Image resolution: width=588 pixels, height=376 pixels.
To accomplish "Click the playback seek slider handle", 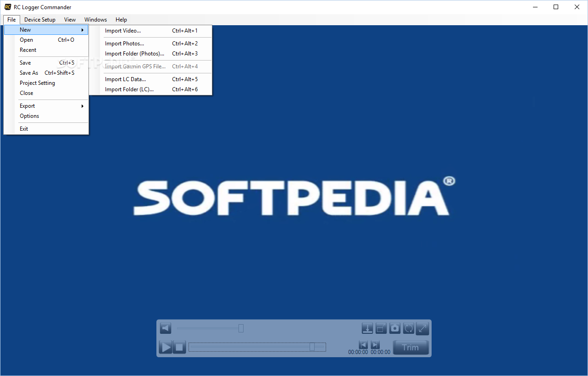I will pos(312,347).
